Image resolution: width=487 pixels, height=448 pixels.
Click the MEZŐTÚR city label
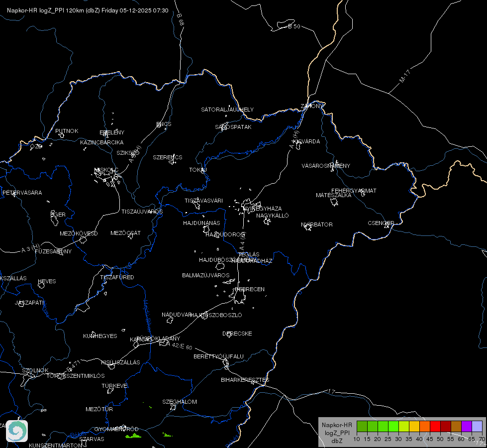[x=99, y=410]
